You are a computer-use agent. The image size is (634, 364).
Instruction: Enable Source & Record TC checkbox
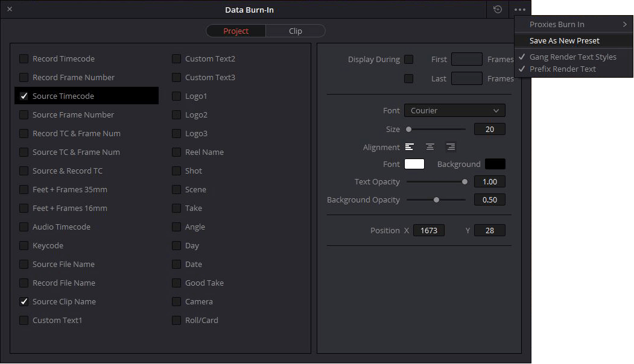pyautogui.click(x=24, y=171)
